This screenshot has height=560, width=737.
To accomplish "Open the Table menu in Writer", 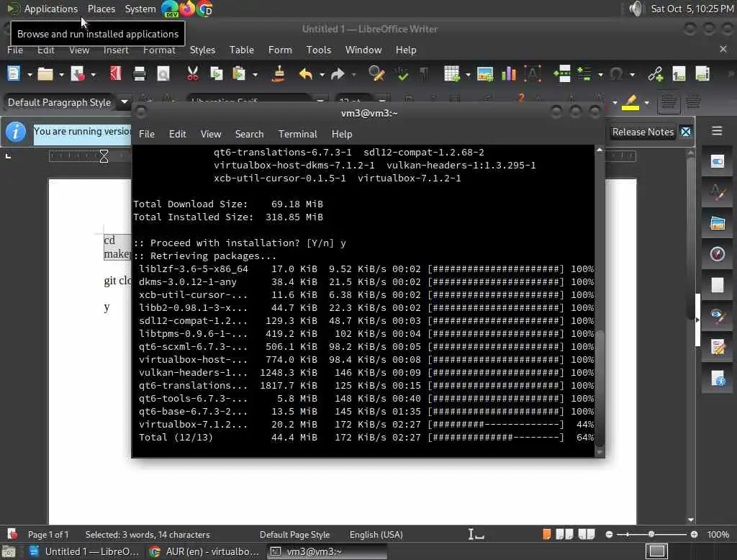I will [242, 50].
